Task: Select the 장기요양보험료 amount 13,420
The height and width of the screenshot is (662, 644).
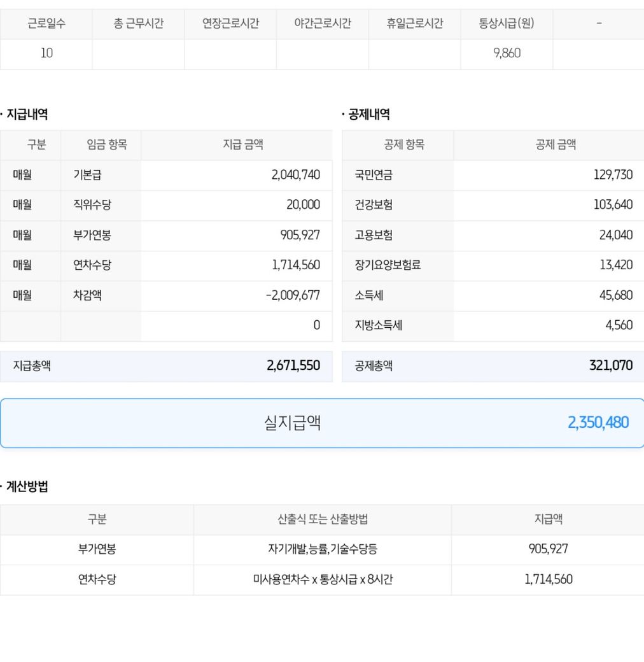Action: point(616,265)
